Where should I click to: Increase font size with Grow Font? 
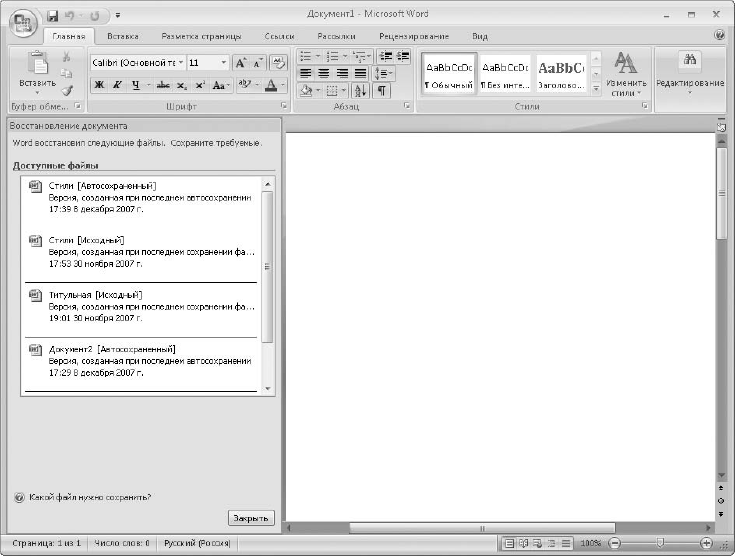tap(240, 63)
